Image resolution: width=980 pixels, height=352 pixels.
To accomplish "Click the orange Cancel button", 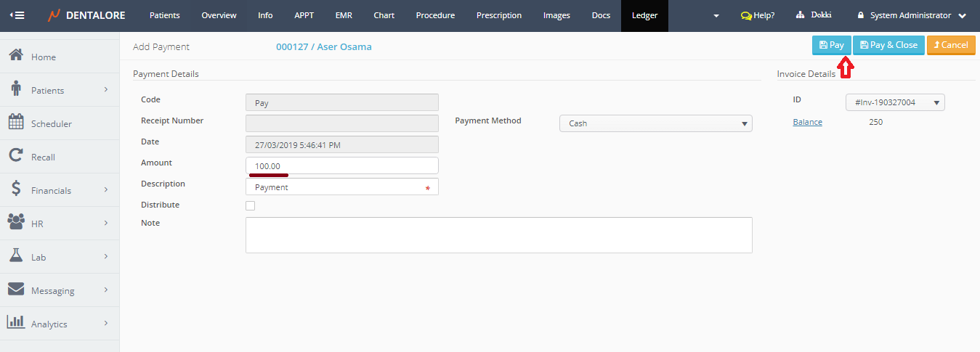I will (x=951, y=45).
